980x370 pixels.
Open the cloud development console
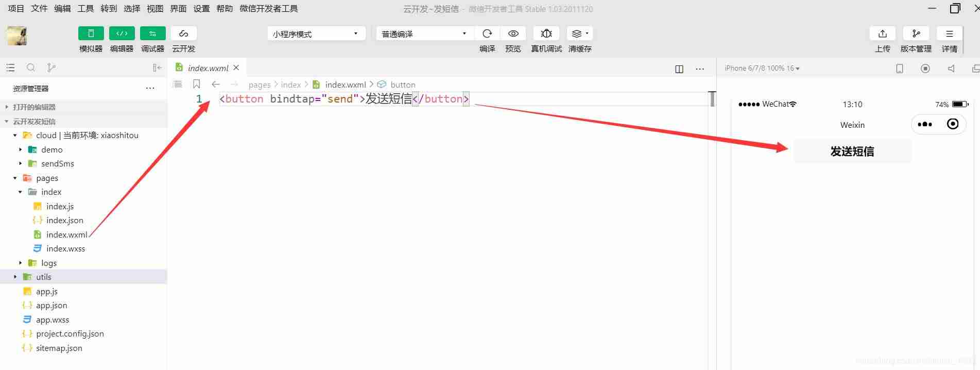pos(184,33)
